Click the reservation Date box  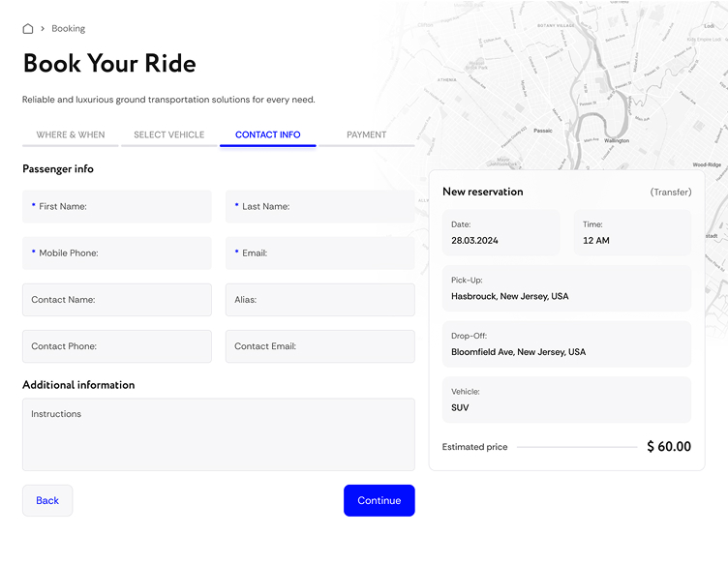[x=500, y=233]
